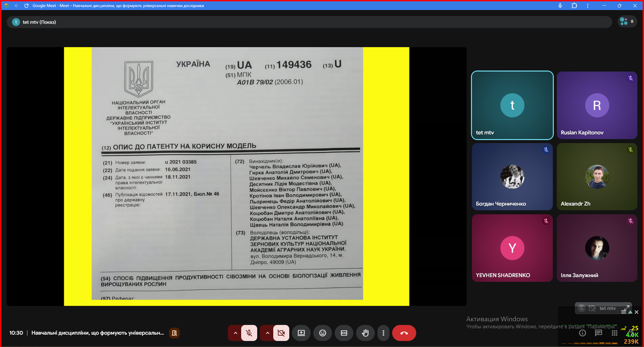Viewport: 644px width, 347px height.
Task: Maximize or restore the Google Meet window
Action: (x=620, y=6)
